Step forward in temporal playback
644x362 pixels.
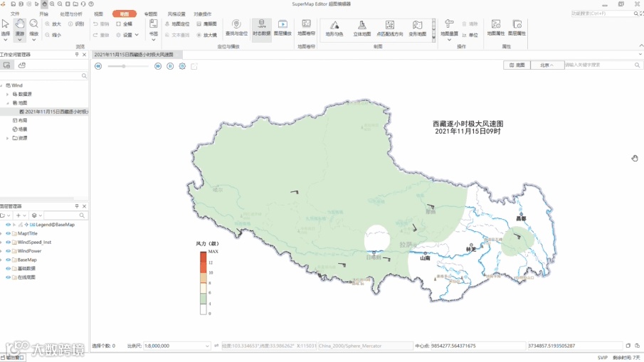click(x=158, y=66)
